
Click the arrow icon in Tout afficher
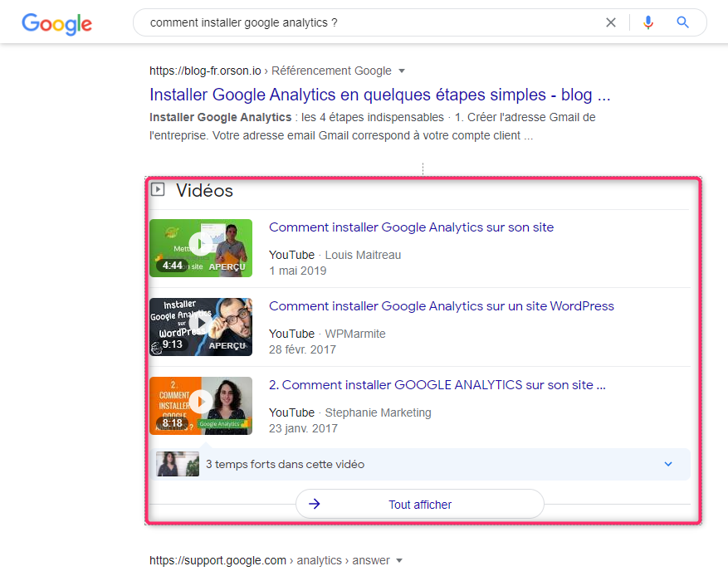pyautogui.click(x=315, y=504)
